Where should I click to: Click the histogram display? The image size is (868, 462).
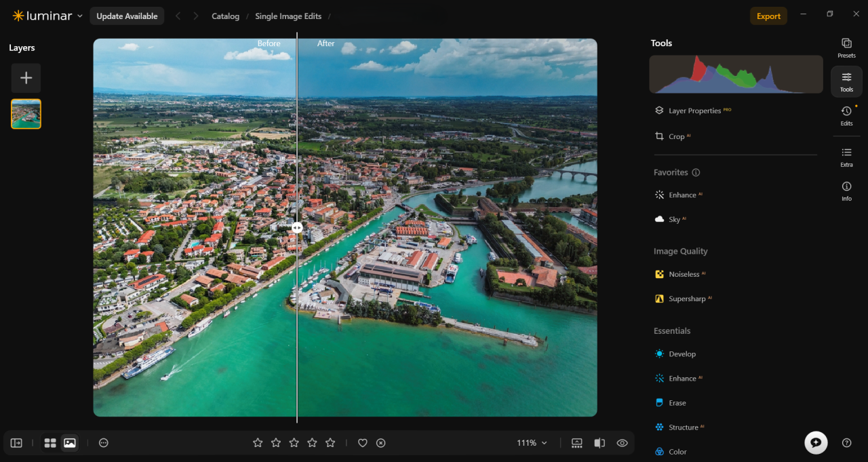coord(736,75)
